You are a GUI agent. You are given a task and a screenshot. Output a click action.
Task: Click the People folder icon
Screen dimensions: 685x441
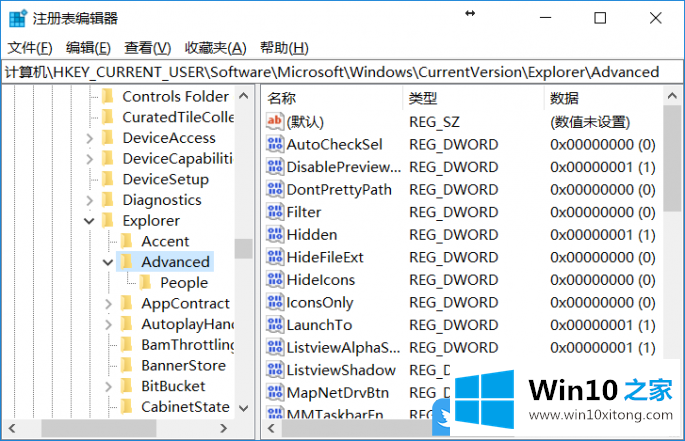(x=145, y=282)
